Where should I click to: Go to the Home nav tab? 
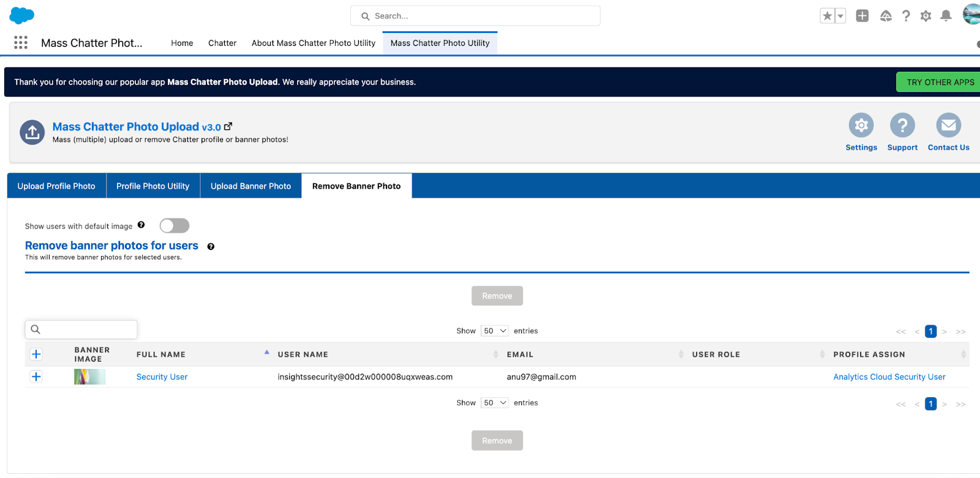[x=182, y=43]
